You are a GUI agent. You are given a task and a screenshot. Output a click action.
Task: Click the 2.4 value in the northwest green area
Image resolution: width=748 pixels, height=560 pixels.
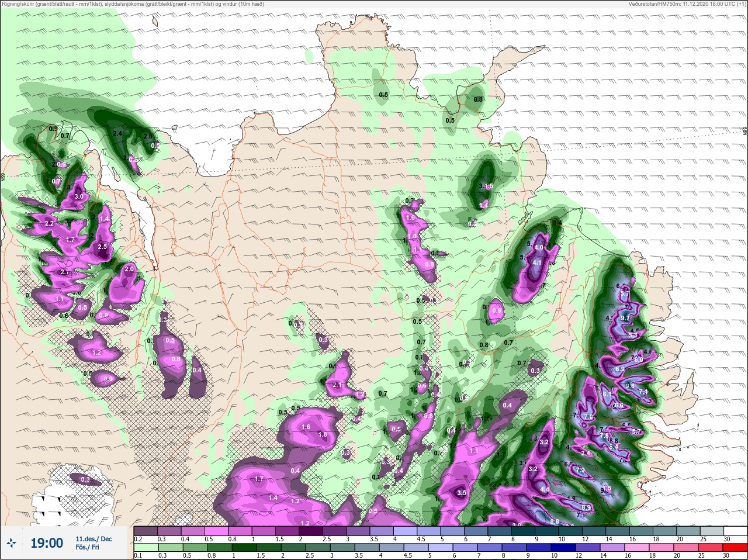pos(117,133)
